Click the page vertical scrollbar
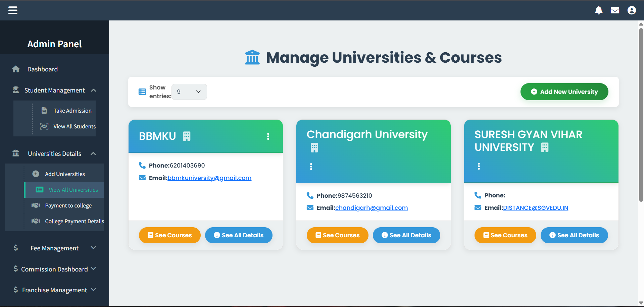This screenshot has width=644, height=307. (641, 114)
